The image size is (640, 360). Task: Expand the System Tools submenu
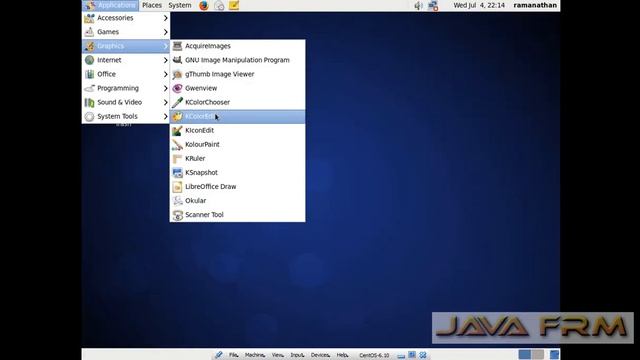pos(126,116)
